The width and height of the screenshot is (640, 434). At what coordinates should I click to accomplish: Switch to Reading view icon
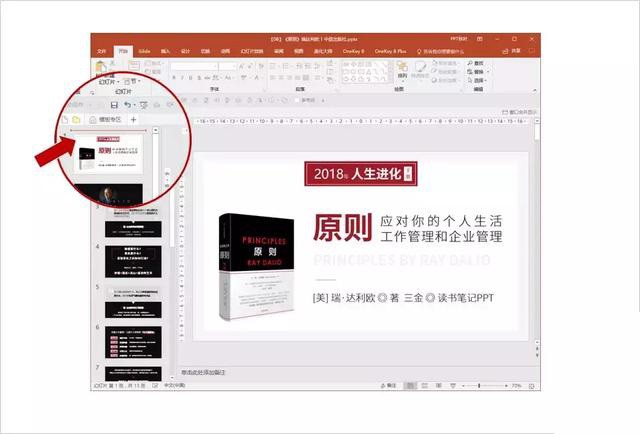click(439, 385)
